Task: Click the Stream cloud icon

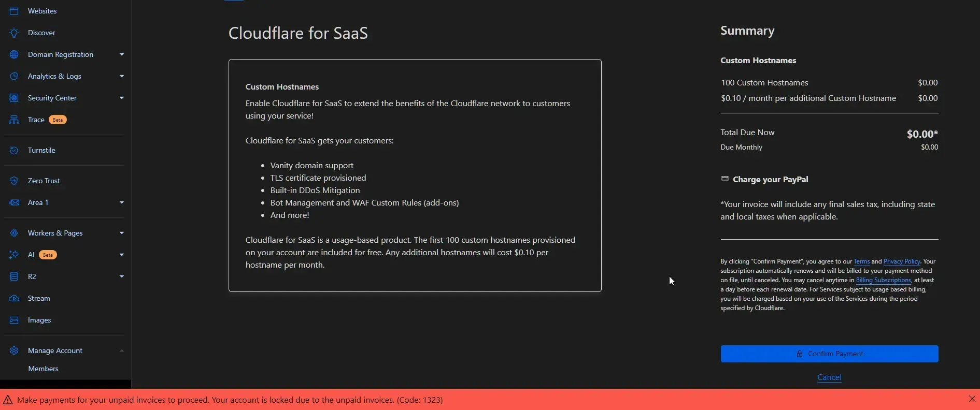Action: tap(14, 298)
